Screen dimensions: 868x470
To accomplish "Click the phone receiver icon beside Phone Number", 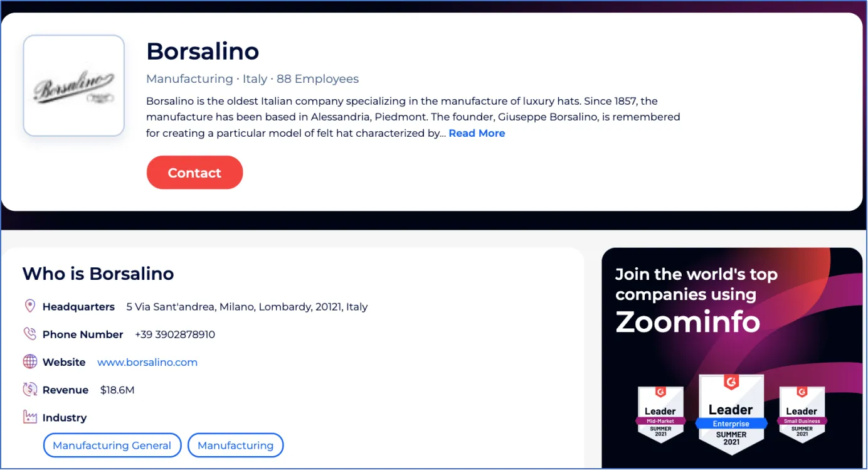I will [x=29, y=333].
